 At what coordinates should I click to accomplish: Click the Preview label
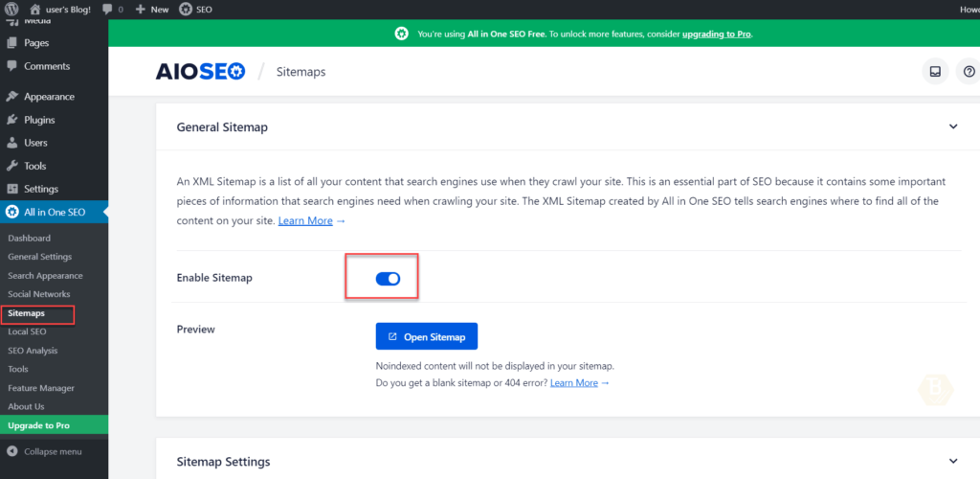pos(195,329)
